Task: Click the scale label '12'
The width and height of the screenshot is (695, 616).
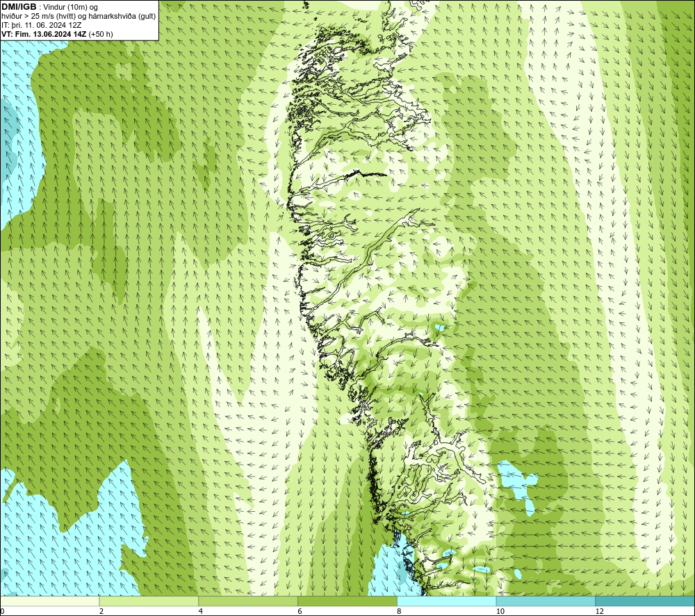Action: coord(599,611)
